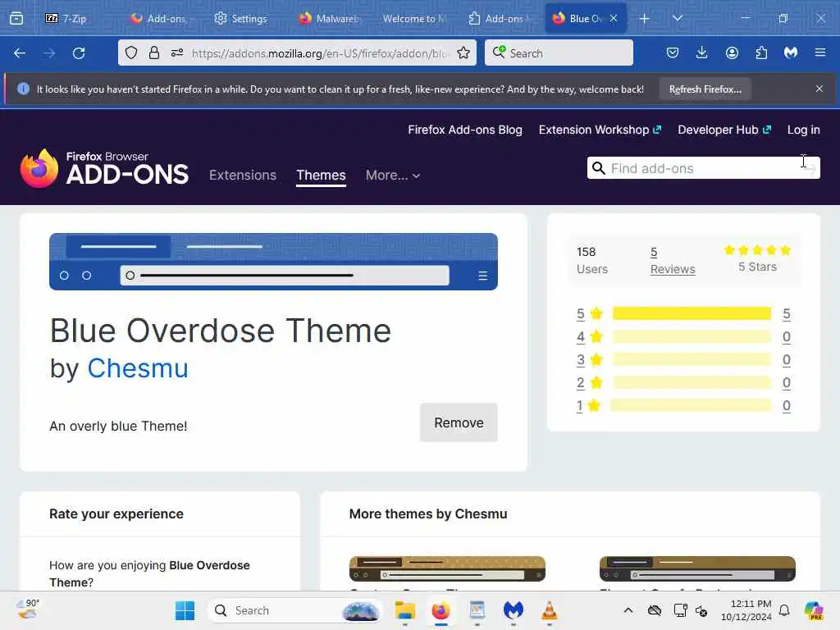Click the browser Search box
840x630 pixels.
coord(559,52)
